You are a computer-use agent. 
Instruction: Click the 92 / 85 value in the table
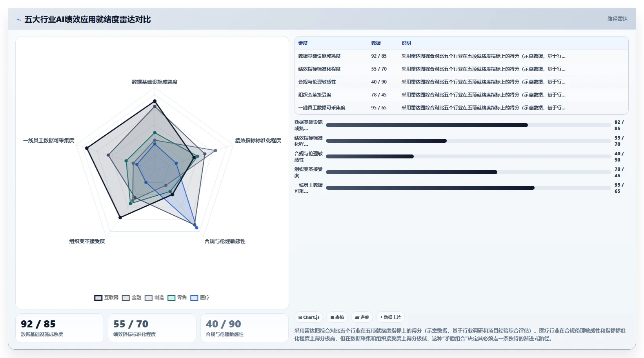tap(379, 56)
